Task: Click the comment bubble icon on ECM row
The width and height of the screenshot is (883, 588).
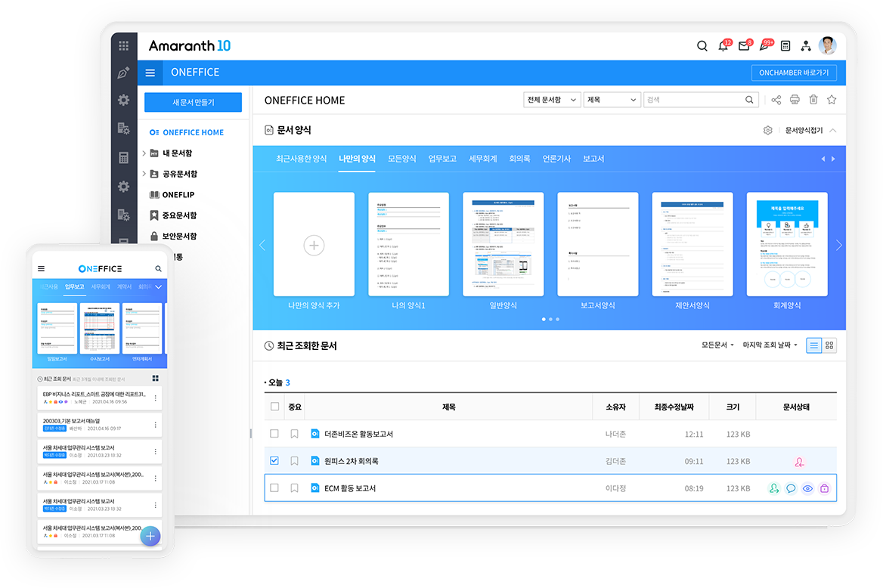Action: (x=791, y=488)
